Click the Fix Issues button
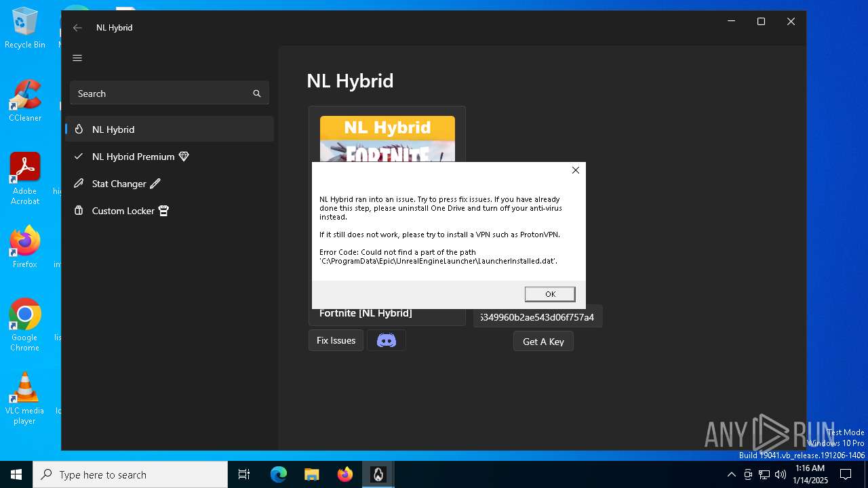The width and height of the screenshot is (868, 488). (x=336, y=340)
